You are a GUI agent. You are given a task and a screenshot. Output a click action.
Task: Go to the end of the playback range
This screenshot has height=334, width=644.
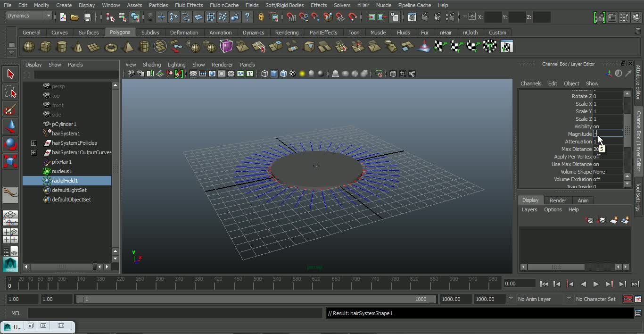(x=635, y=284)
